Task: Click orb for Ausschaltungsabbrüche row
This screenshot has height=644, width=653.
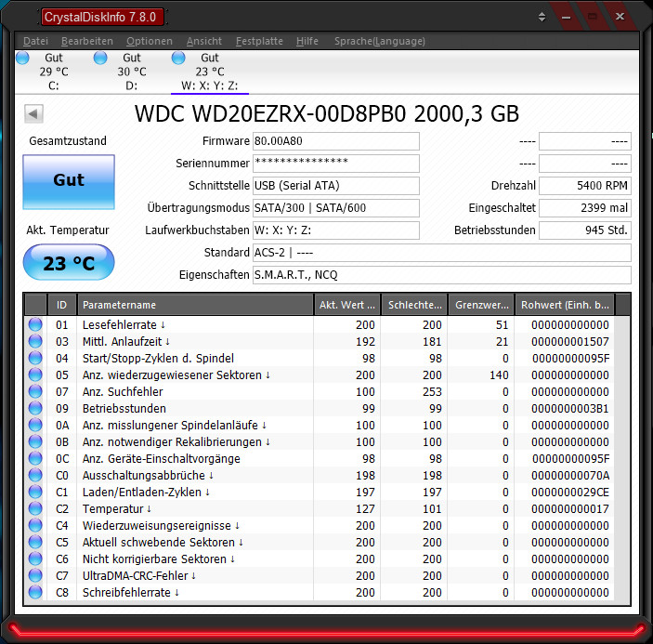Action: [35, 475]
